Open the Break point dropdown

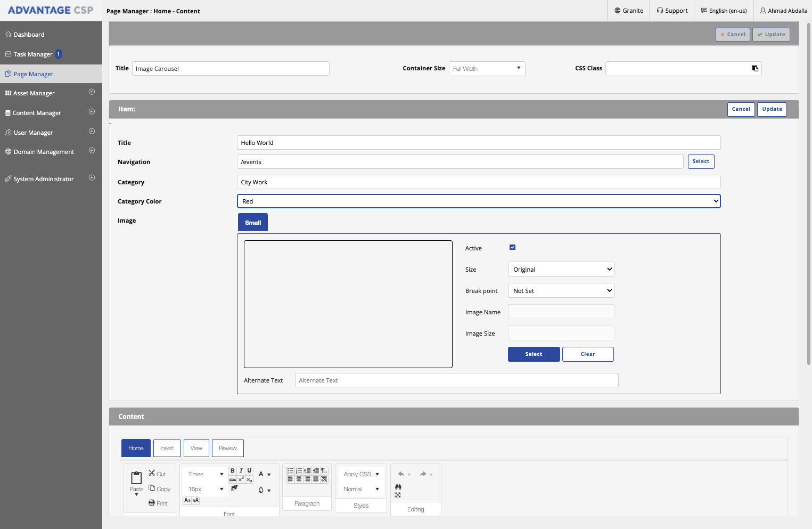tap(561, 290)
